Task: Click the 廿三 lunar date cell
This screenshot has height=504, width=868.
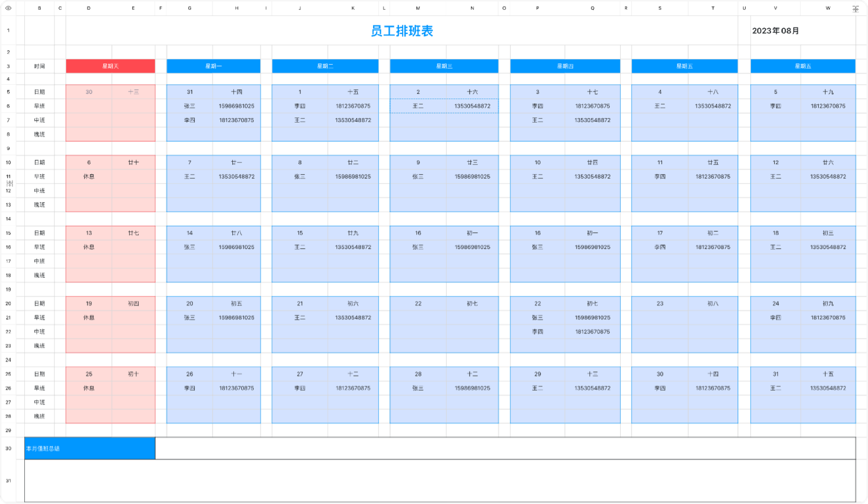Action: (472, 163)
